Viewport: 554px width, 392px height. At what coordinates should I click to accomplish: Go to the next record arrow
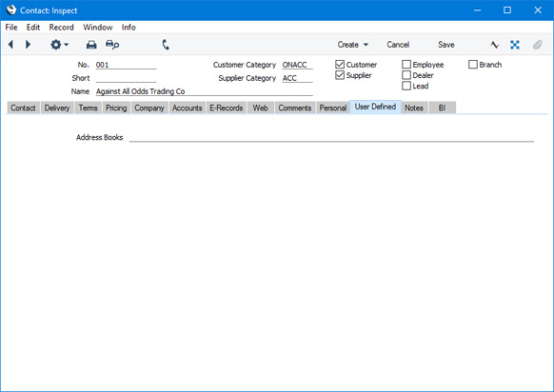pos(28,45)
